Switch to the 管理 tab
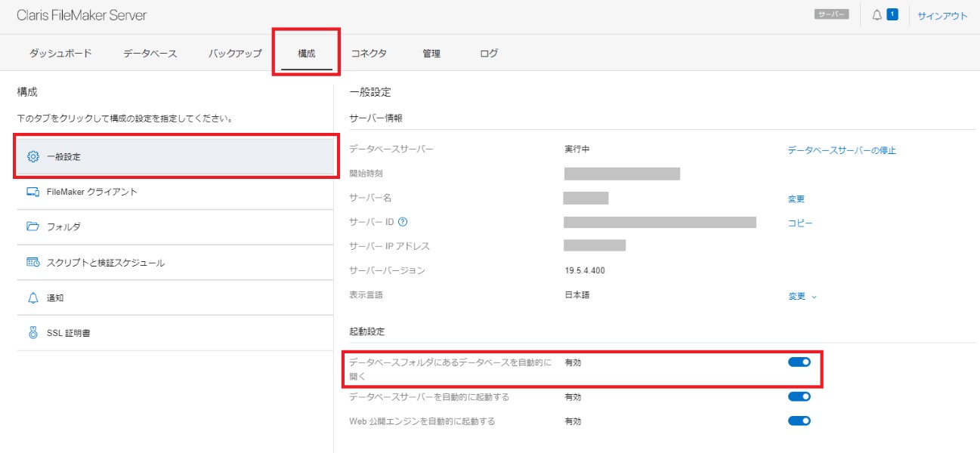 pos(431,53)
